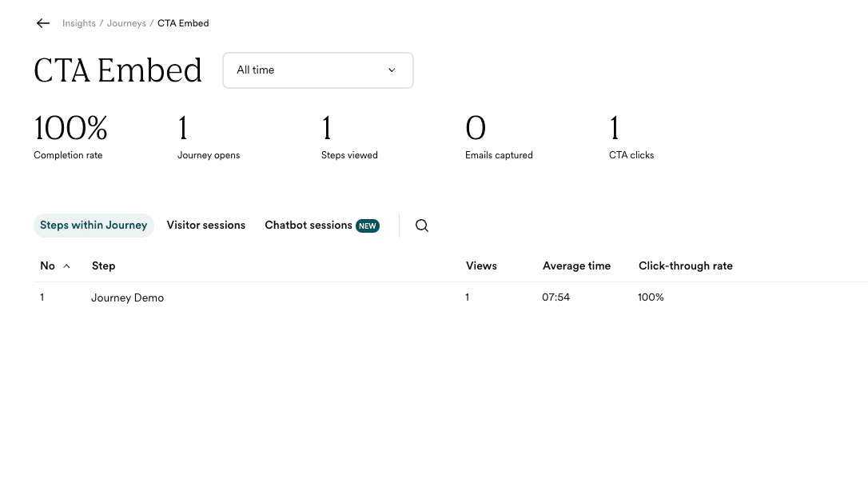Screen dimensions: 868x495
Task: Click the sort arrow next to No
Action: [66, 265]
